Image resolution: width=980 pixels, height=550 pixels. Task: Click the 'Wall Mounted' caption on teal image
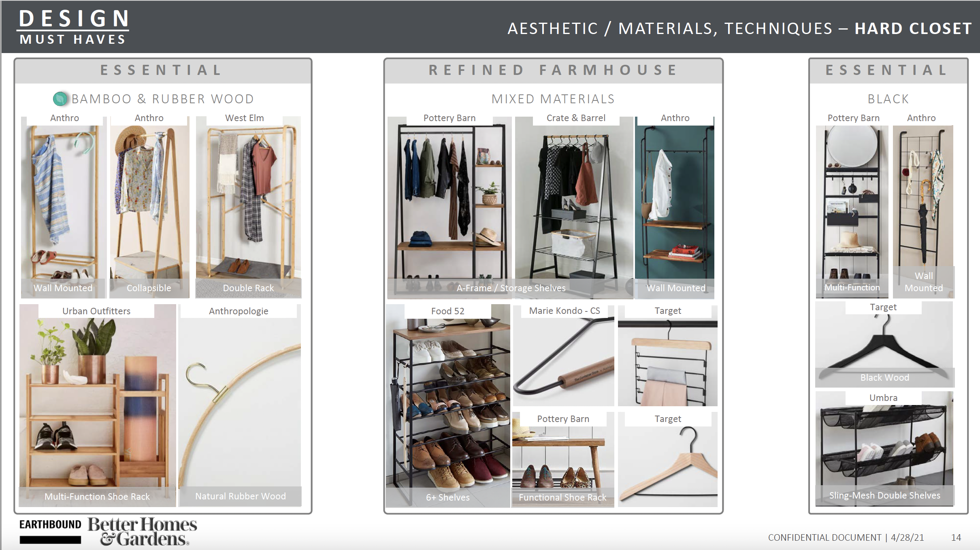click(x=676, y=288)
